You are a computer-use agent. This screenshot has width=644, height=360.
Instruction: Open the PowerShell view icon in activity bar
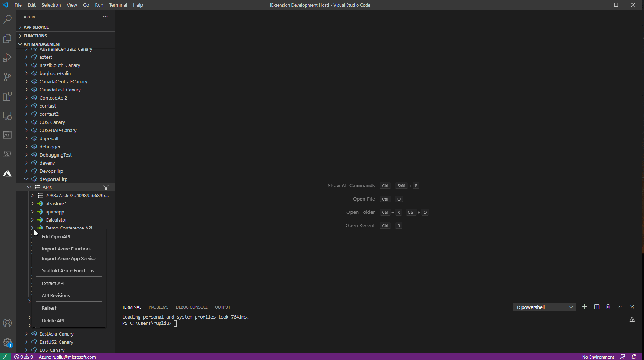7,154
